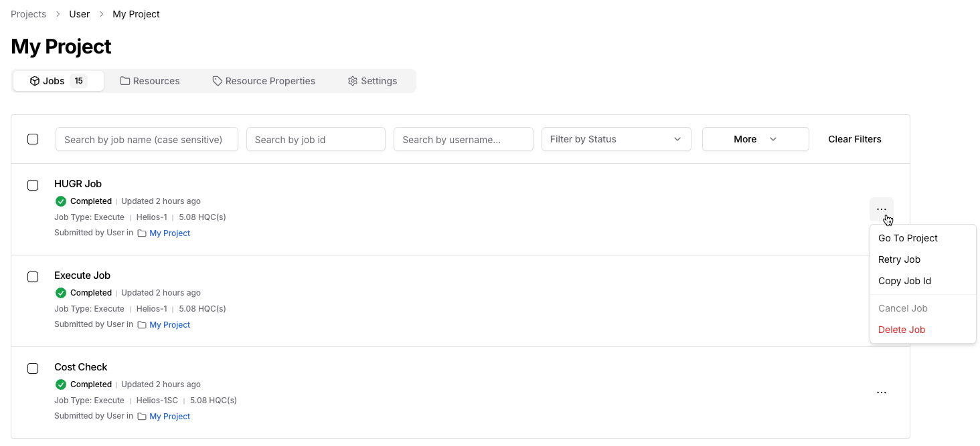Open the Filter by Status dropdown
The width and height of the screenshot is (980, 446).
click(616, 139)
